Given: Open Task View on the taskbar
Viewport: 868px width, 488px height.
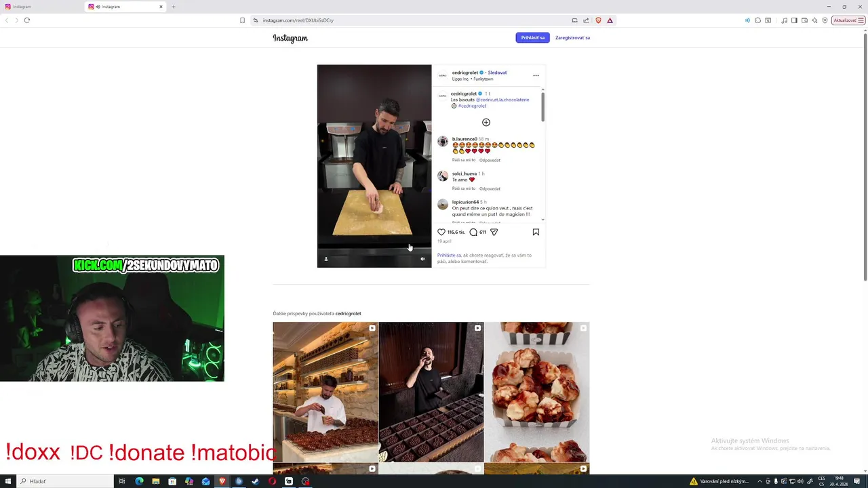Looking at the screenshot, I should (122, 481).
